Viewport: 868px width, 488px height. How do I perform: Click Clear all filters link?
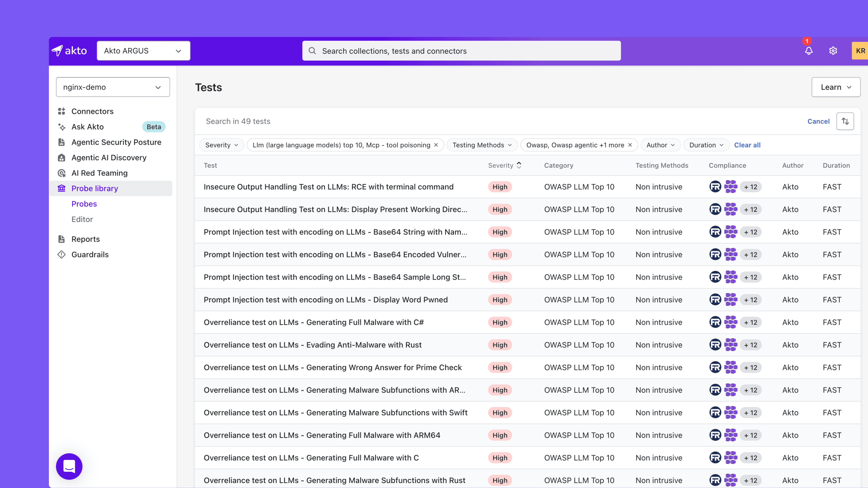pos(747,145)
